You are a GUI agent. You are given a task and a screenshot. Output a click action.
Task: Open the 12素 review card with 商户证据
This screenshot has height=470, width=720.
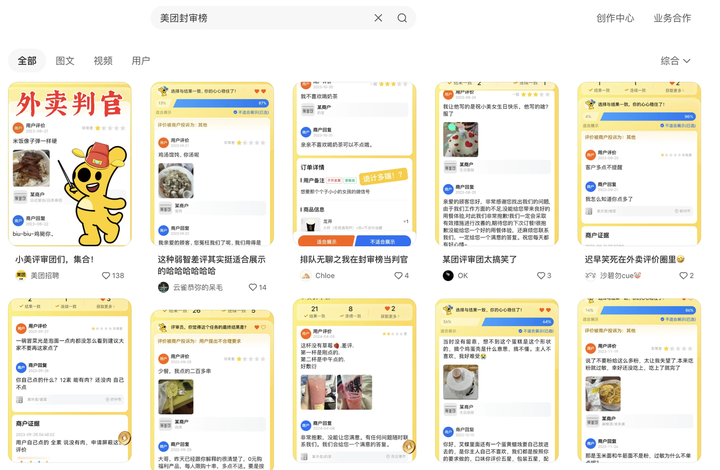[70, 380]
